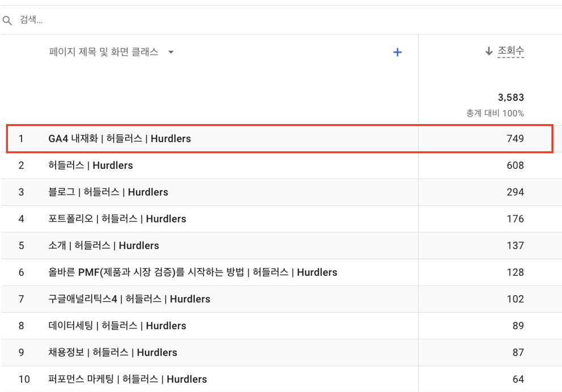
Task: Select row 채용정보 | 허들러스 | Hurdlers
Action: pos(281,352)
